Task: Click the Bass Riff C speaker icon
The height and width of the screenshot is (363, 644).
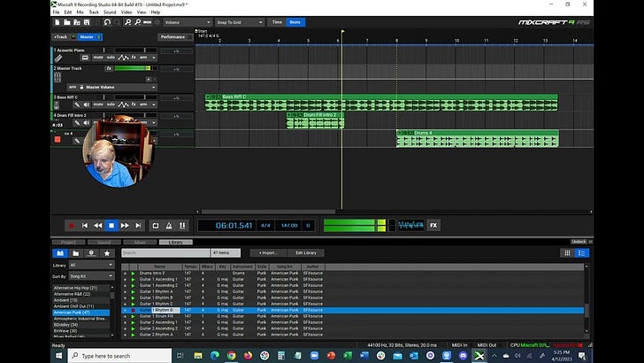Action: tap(87, 104)
